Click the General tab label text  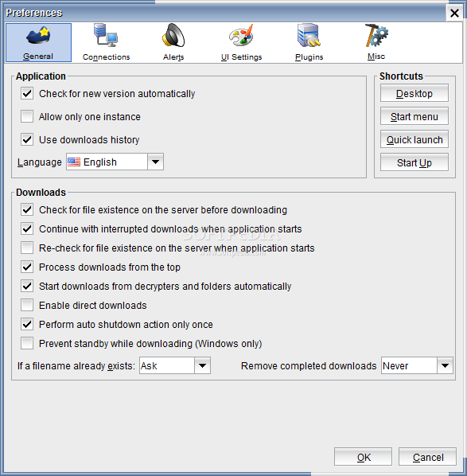[38, 57]
